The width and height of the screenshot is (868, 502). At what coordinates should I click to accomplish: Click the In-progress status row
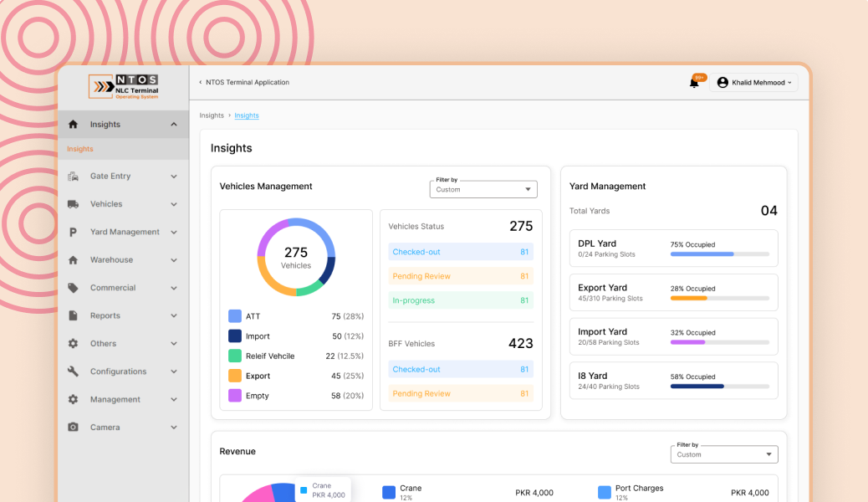461,300
